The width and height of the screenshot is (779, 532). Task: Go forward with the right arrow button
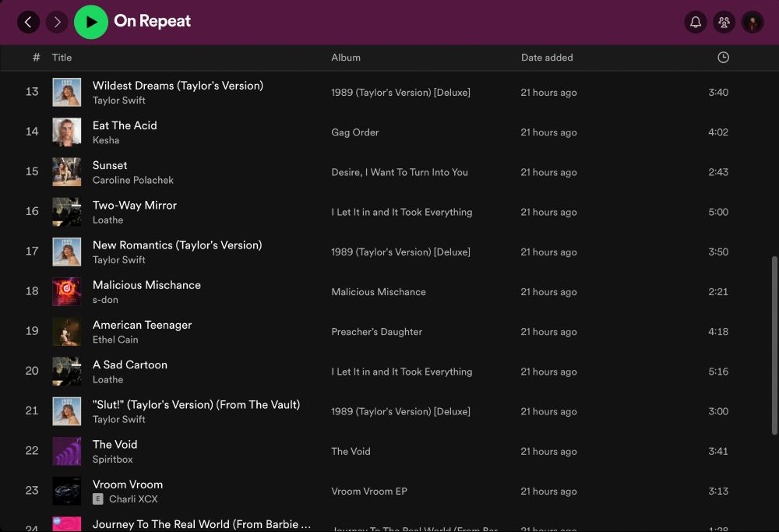[57, 22]
